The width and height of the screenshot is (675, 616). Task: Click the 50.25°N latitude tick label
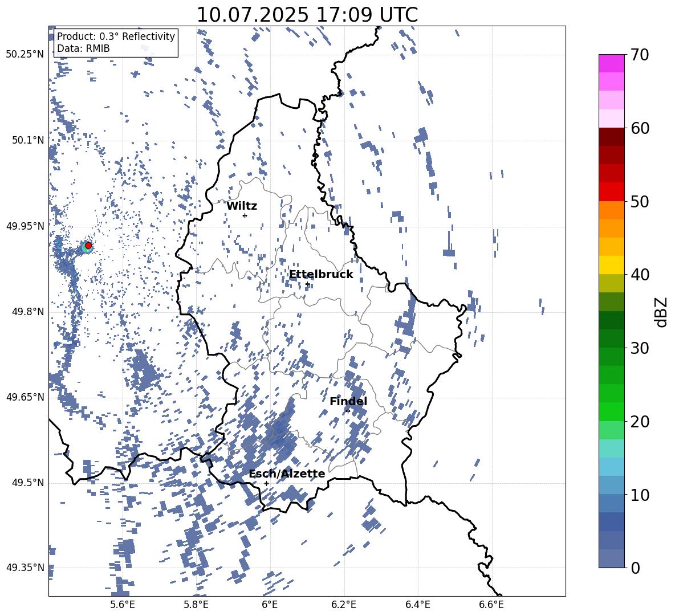tap(25, 55)
